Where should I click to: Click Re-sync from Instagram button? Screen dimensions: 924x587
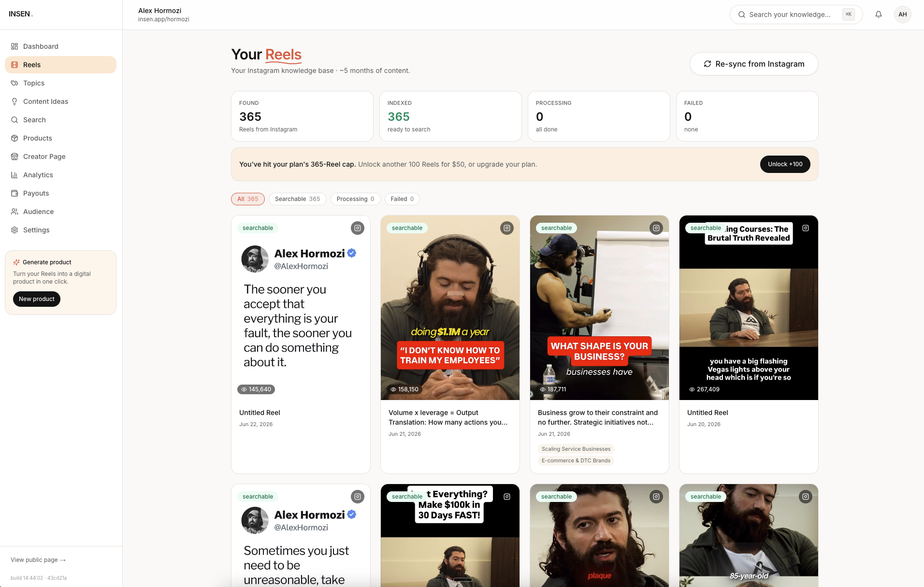(754, 64)
